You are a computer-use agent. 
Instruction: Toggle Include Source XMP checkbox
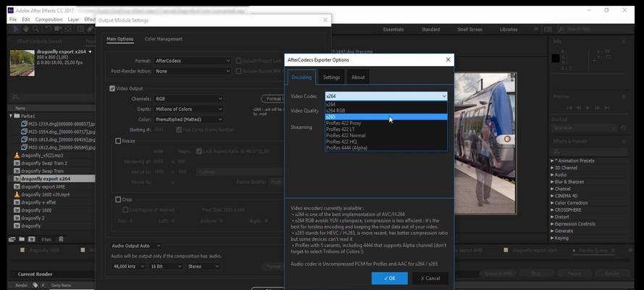[x=238, y=71]
